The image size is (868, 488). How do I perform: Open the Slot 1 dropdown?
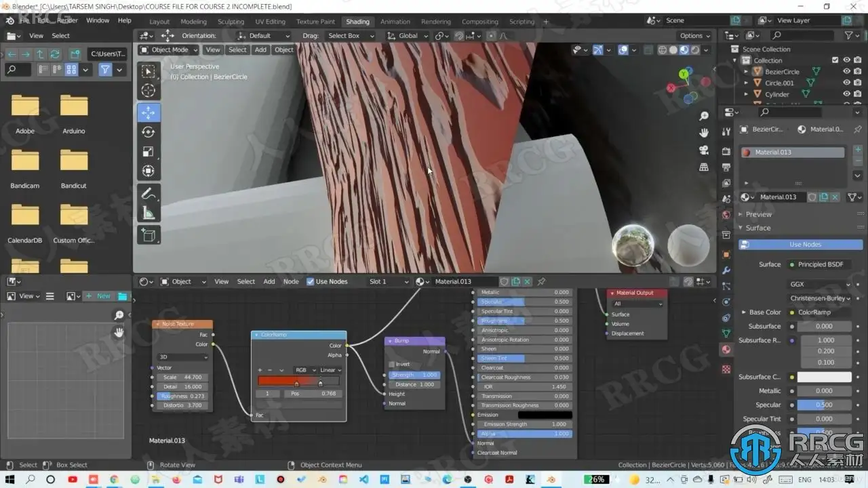pos(388,281)
